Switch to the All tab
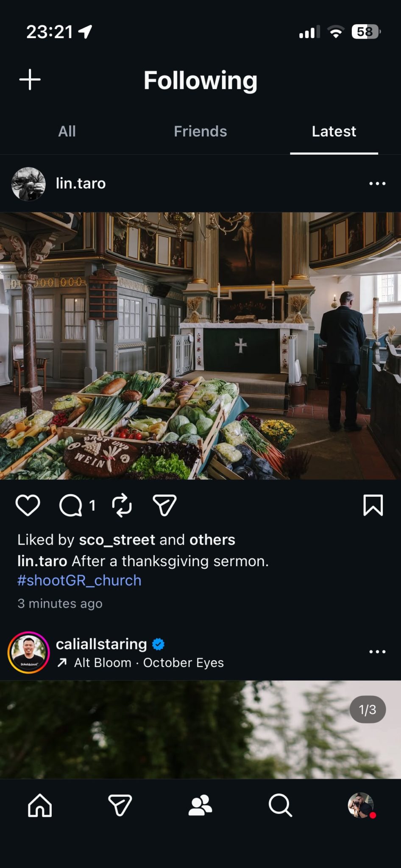401x868 pixels. (67, 131)
